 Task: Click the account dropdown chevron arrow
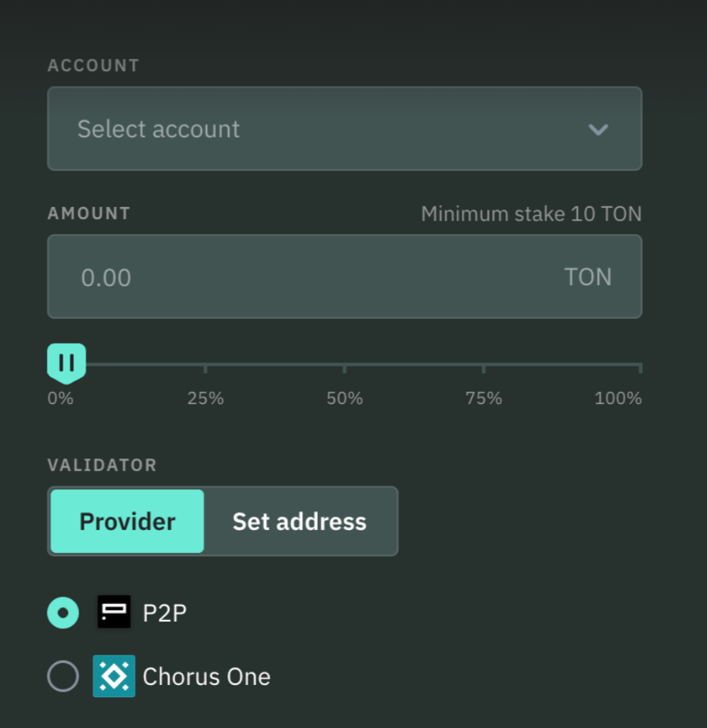pyautogui.click(x=598, y=129)
